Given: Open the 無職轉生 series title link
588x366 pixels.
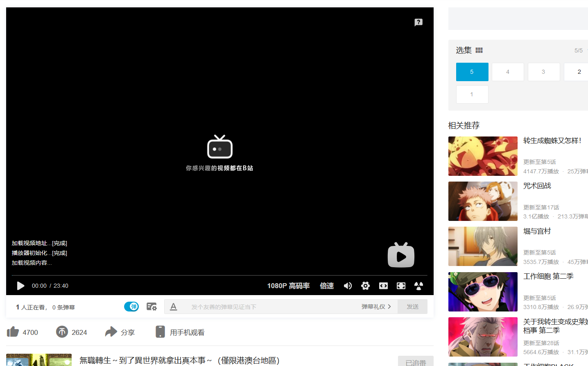Looking at the screenshot, I should click(x=179, y=360).
